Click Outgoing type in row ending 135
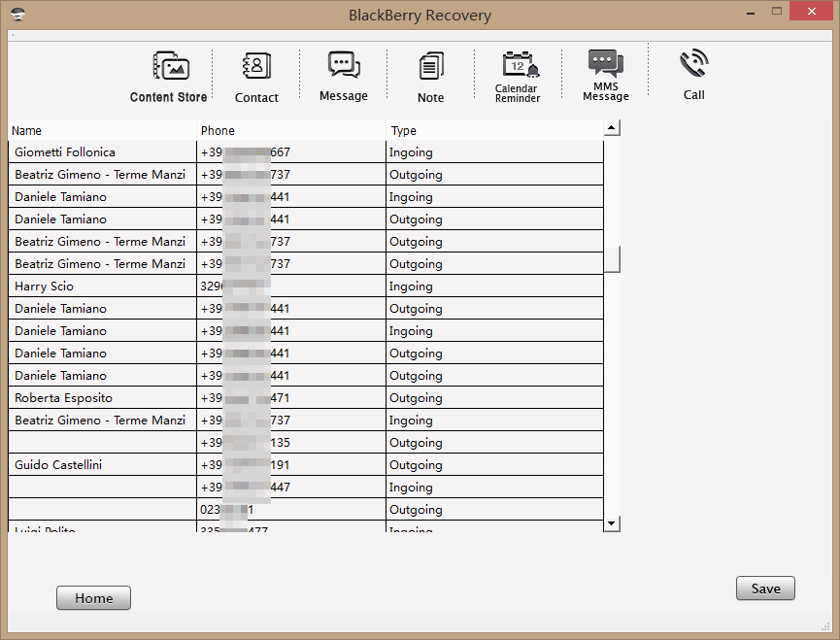The width and height of the screenshot is (840, 640). [495, 443]
